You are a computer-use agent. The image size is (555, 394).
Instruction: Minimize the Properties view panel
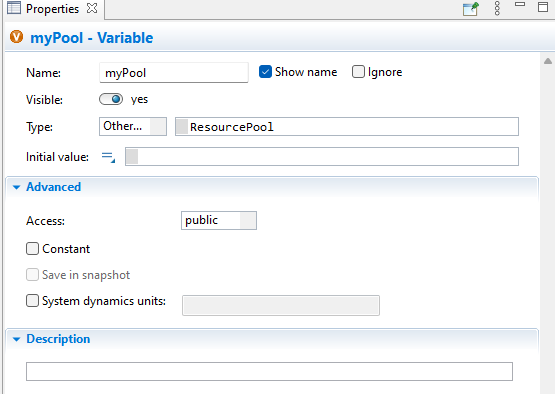[x=520, y=4]
